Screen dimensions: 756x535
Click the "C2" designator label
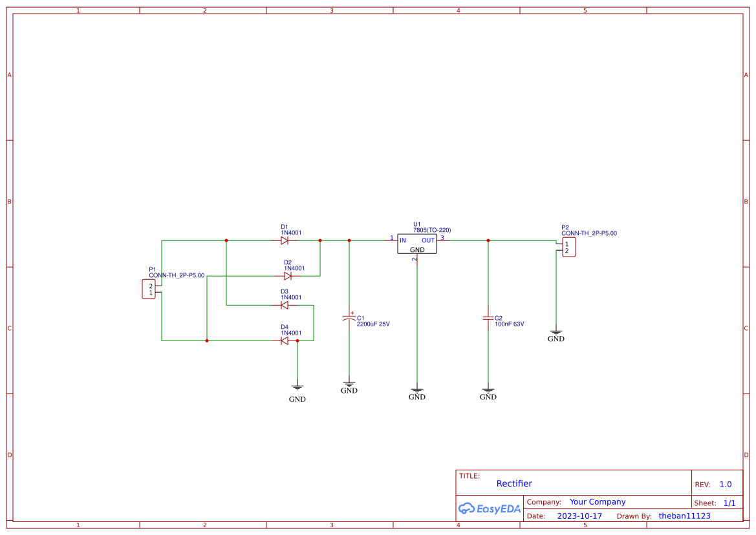(x=499, y=319)
